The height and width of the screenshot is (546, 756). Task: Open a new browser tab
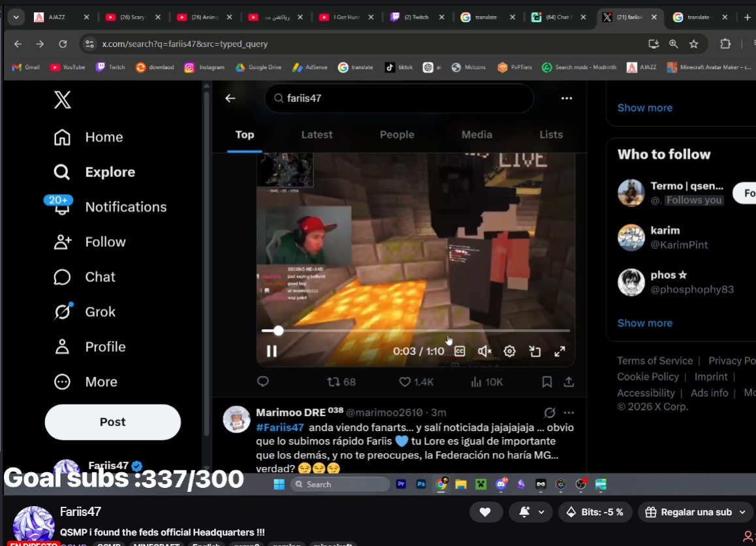click(748, 17)
